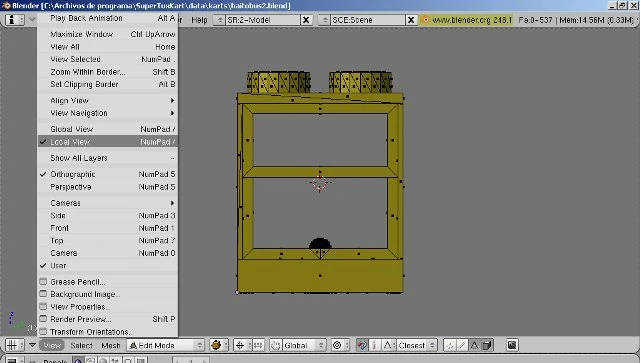Click the SR:2-Model name field
Screen dimensions: 640x363
(x=262, y=20)
